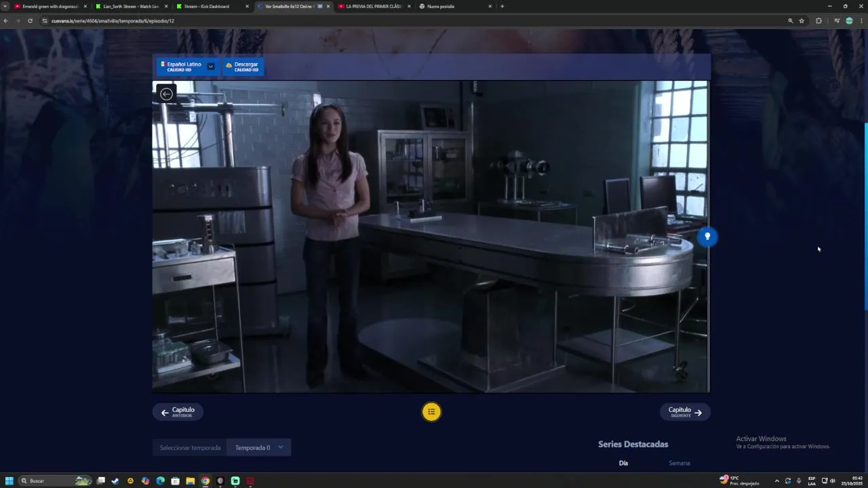Open the Chrome profile avatar
The height and width of the screenshot is (488, 868).
coord(849,21)
